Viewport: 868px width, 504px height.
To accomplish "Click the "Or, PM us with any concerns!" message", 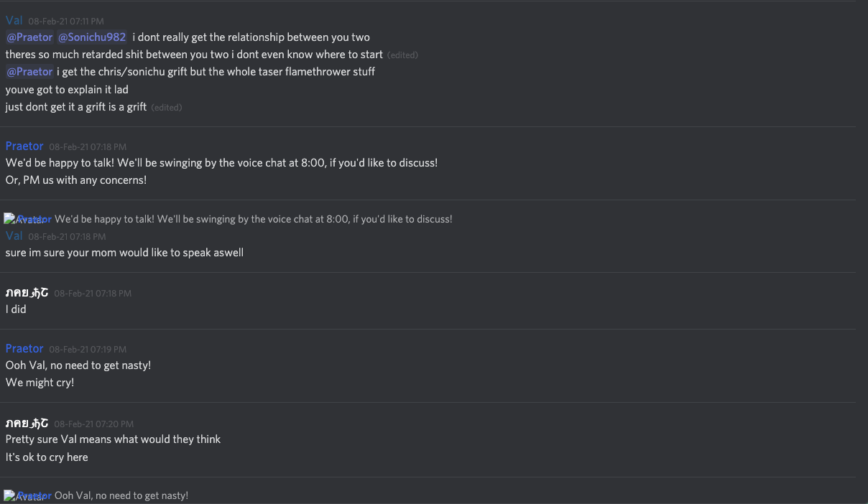I will [x=76, y=180].
